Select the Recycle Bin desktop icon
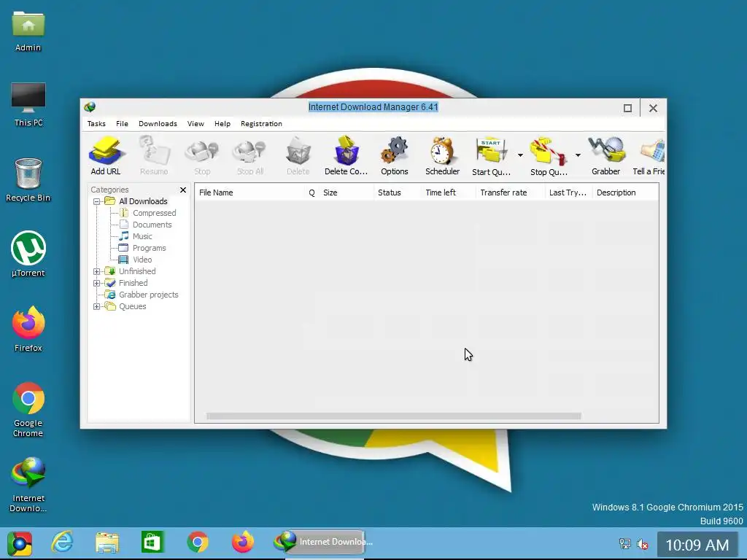The image size is (747, 560). pyautogui.click(x=28, y=180)
